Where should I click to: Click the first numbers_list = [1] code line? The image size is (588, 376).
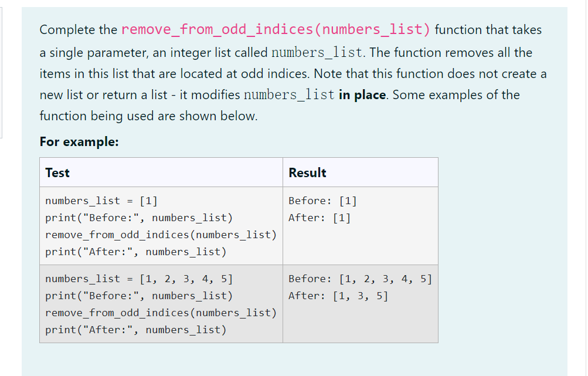(100, 200)
